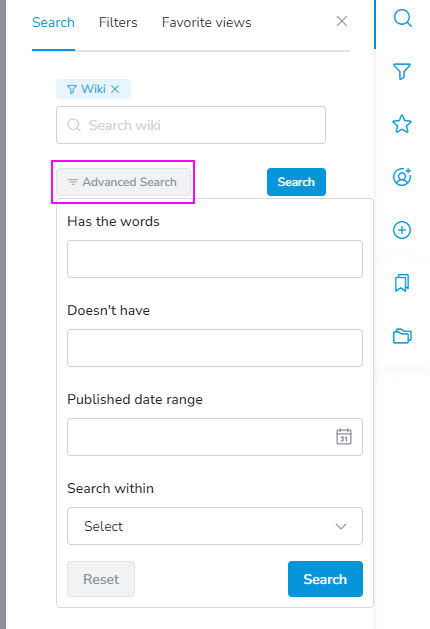Click the bottom blue Search button
Viewport: 430px width, 629px height.
click(x=325, y=579)
